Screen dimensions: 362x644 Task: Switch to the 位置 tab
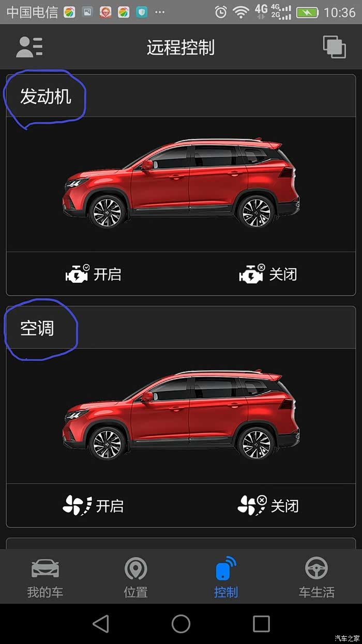[135, 577]
